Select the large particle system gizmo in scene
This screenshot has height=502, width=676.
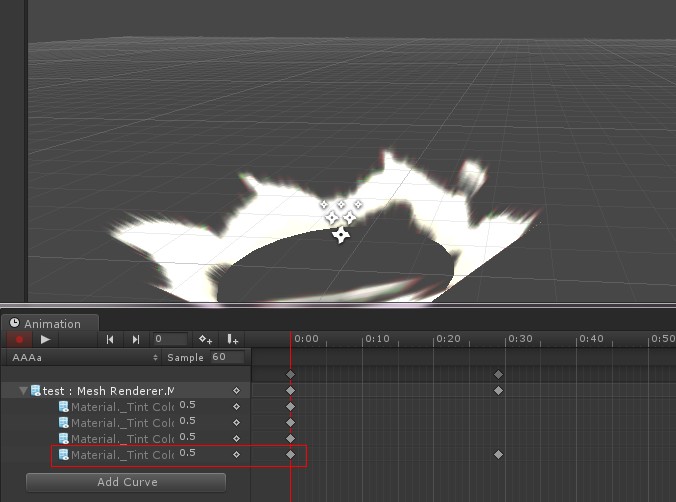tap(341, 235)
